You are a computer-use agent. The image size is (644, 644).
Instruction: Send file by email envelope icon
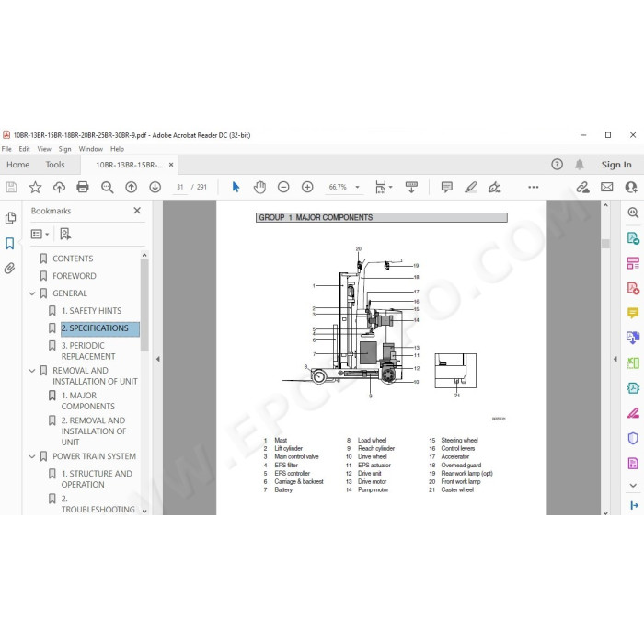(x=606, y=188)
